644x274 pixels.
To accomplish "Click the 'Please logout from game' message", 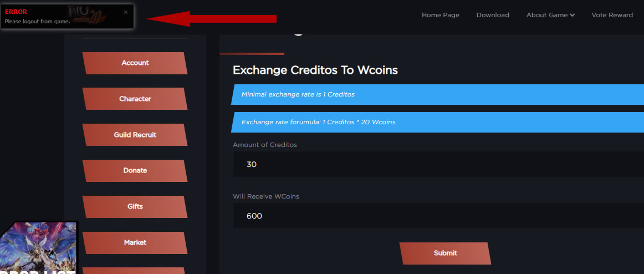I will click(x=37, y=22).
